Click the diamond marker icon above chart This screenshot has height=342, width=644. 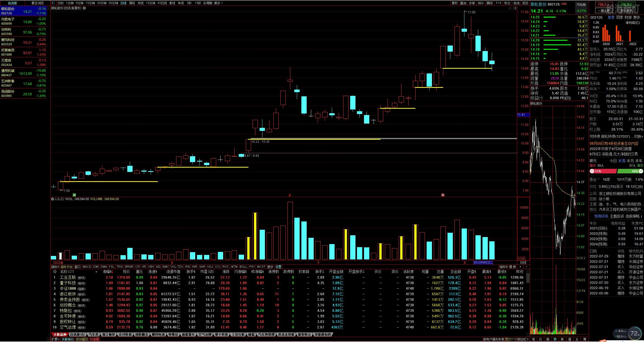click(510, 8)
